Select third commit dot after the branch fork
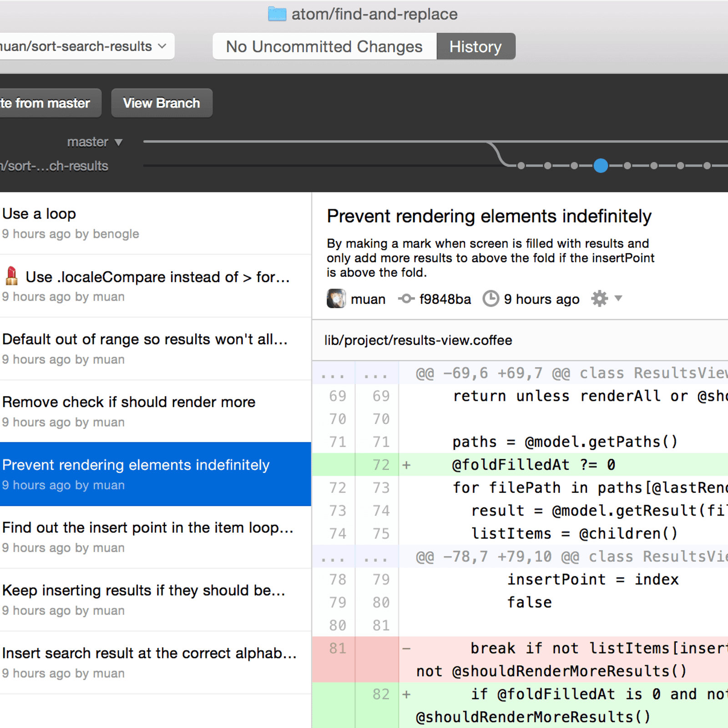Image resolution: width=728 pixels, height=728 pixels. pos(574,166)
